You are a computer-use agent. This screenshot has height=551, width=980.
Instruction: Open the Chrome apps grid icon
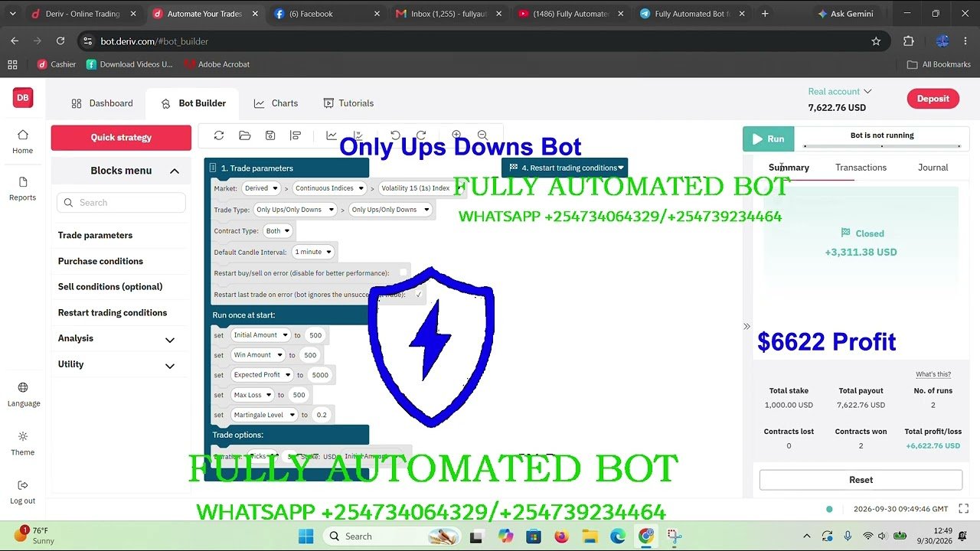point(12,64)
